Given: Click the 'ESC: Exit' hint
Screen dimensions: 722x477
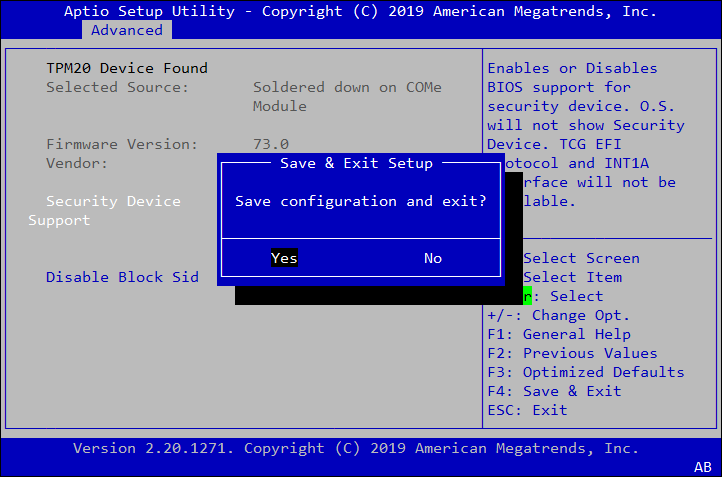Looking at the screenshot, I should coord(527,410).
